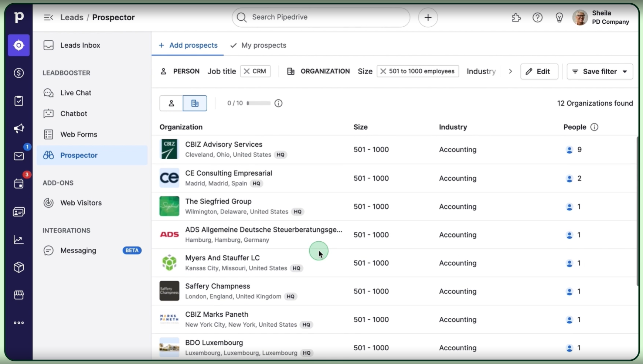Open Contacts card icon in sidebar

point(19,212)
